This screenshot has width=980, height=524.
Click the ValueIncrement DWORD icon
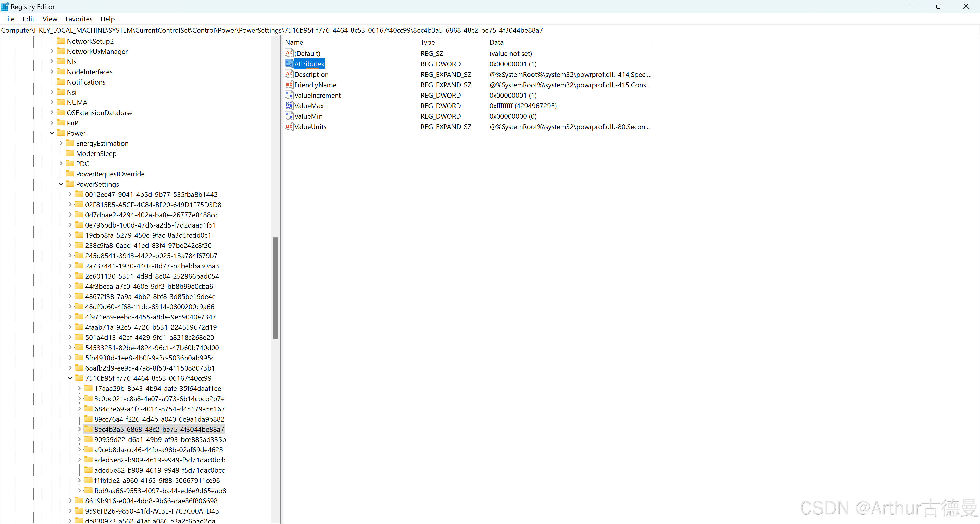[x=289, y=95]
